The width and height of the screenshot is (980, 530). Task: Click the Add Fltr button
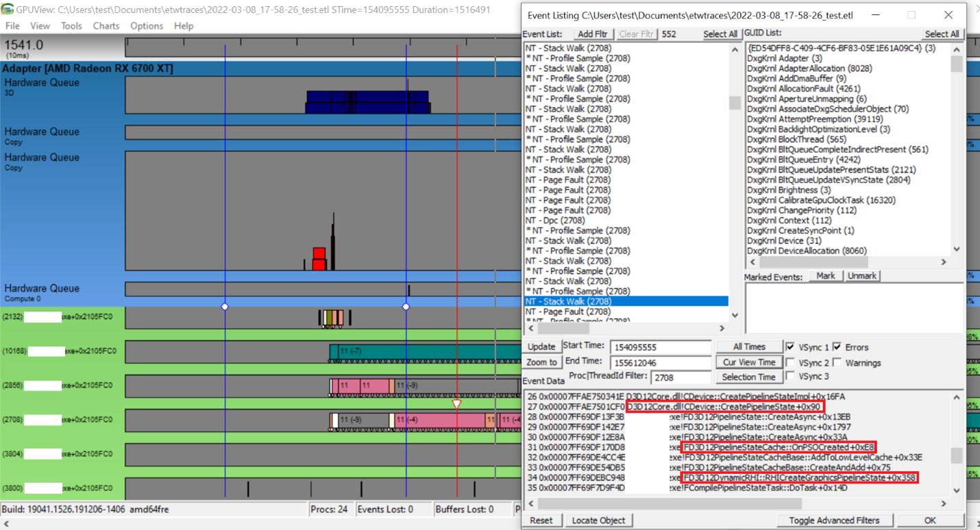pyautogui.click(x=592, y=34)
